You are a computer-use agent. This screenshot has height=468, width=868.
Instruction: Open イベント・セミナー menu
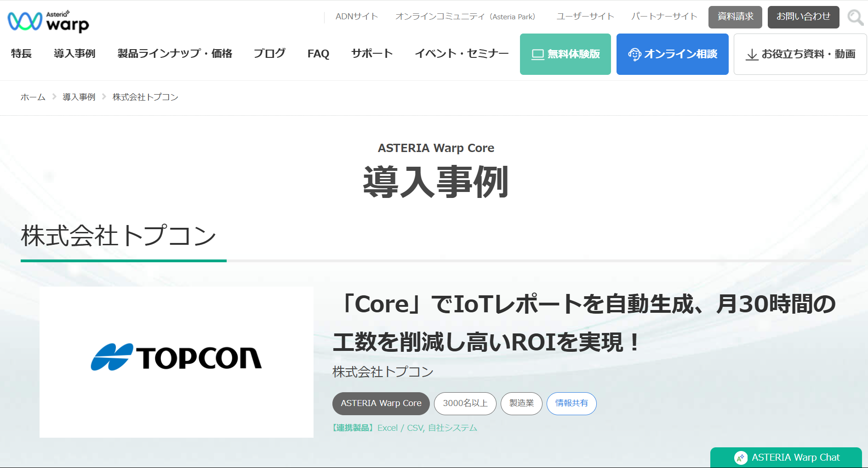462,54
